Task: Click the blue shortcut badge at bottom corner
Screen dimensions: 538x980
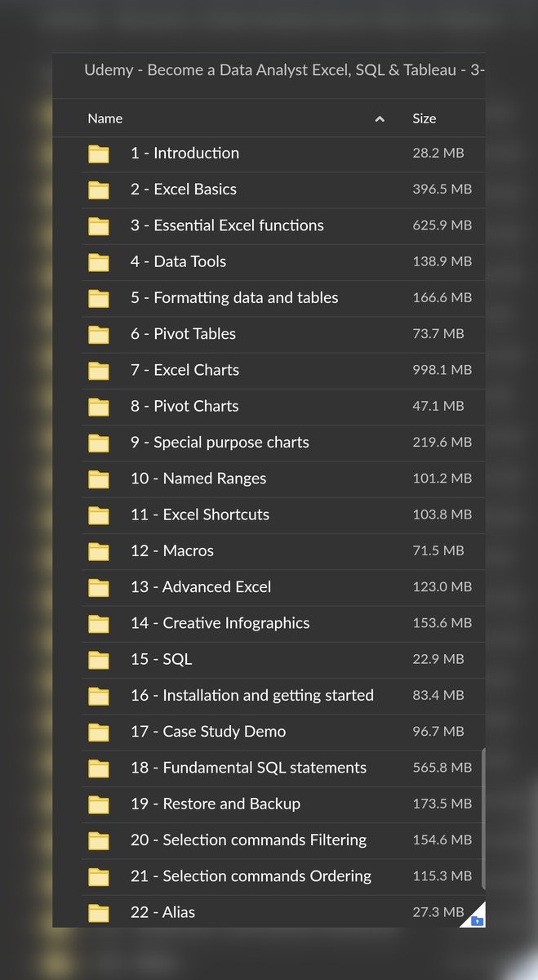Action: pyautogui.click(x=478, y=920)
